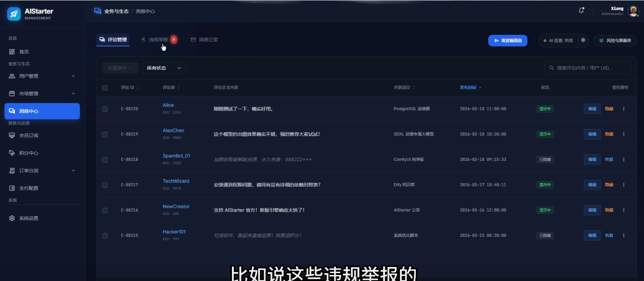Toggle the select-all checkbox in table header
644x281 pixels.
[105, 88]
